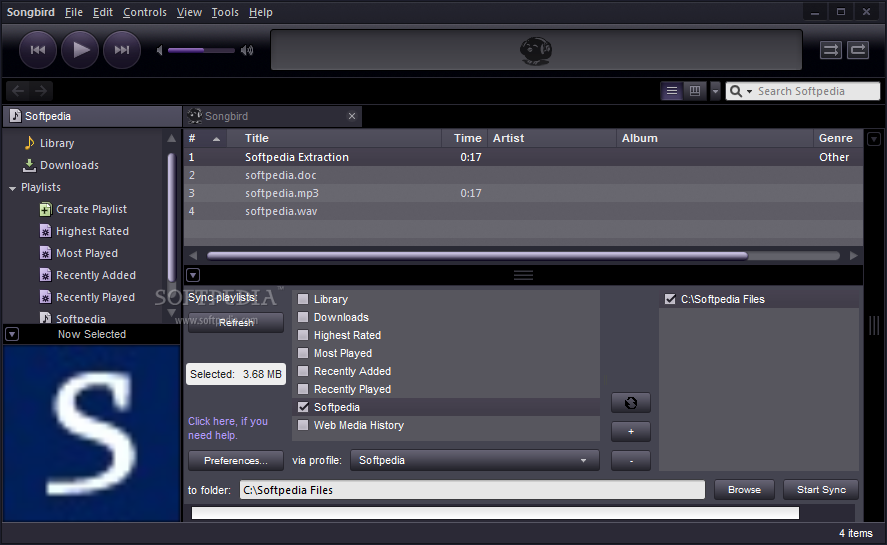Check the Highest Rated sync checkbox
The width and height of the screenshot is (887, 545).
click(303, 335)
